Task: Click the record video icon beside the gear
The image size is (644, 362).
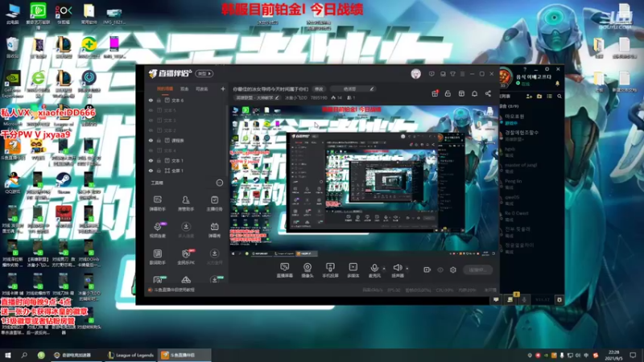Action: 427,269
